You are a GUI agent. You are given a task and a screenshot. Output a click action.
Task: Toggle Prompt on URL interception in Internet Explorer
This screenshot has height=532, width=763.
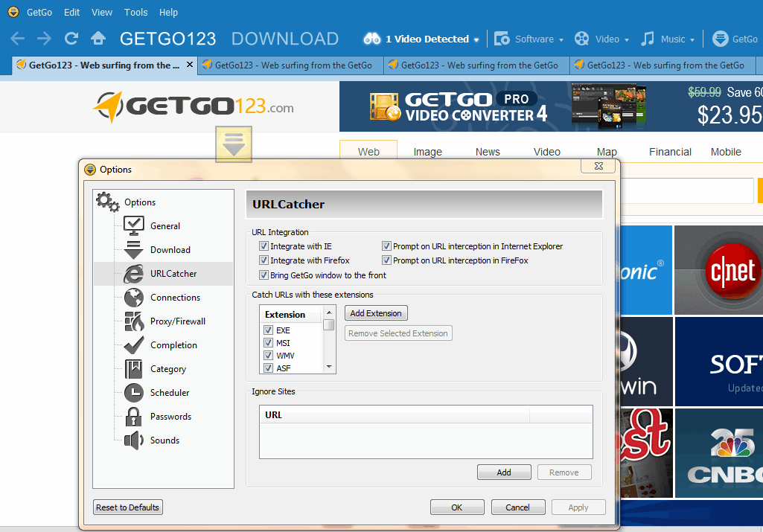coord(386,246)
